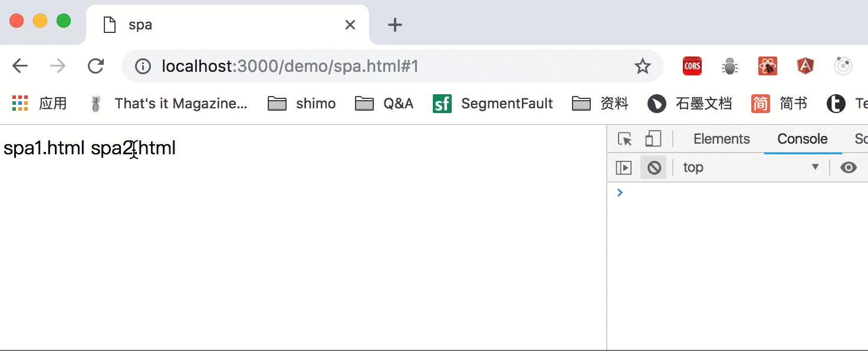Open the CORS extension icon

coord(692,66)
